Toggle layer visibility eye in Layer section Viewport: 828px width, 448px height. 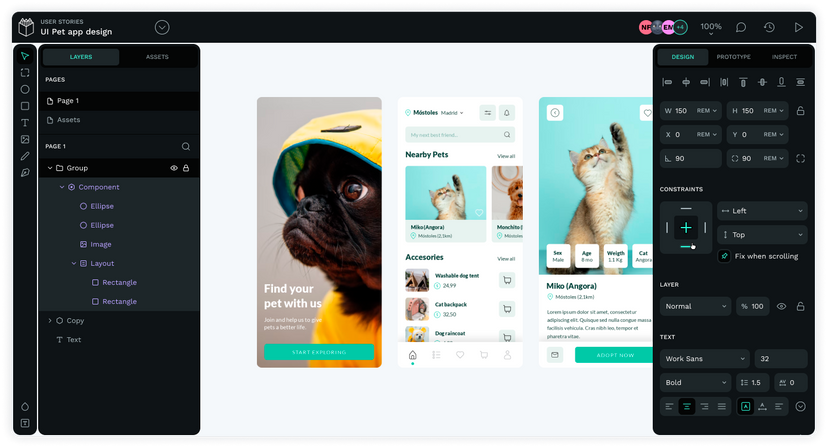[782, 306]
